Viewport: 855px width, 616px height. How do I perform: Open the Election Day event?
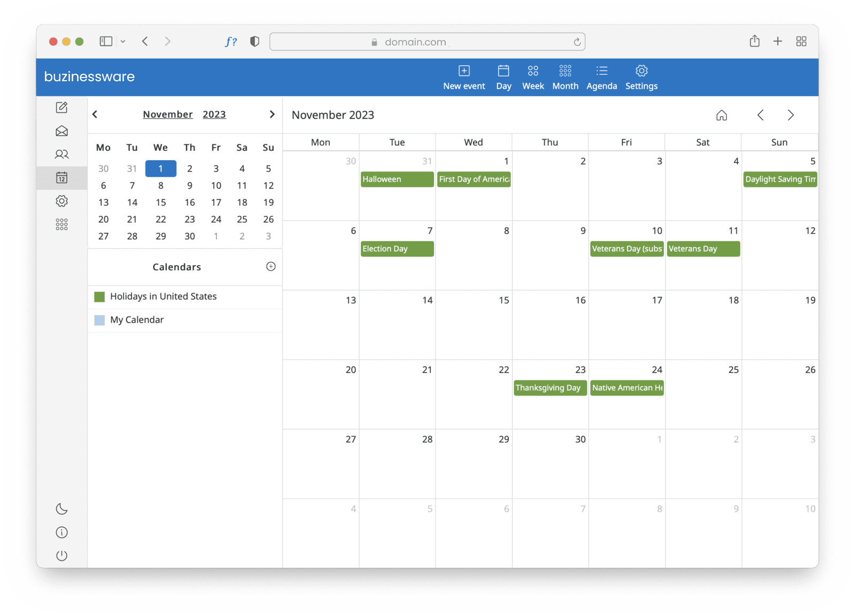[x=397, y=249]
